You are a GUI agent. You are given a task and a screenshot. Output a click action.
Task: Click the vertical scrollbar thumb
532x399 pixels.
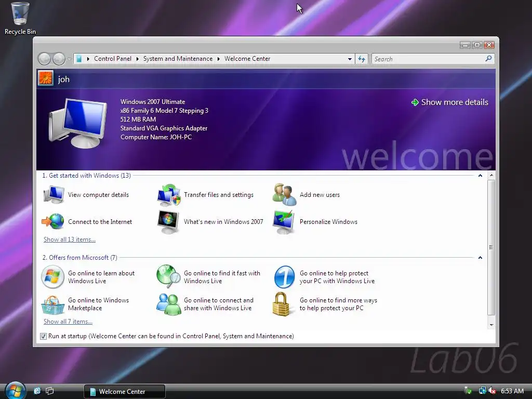coord(491,247)
